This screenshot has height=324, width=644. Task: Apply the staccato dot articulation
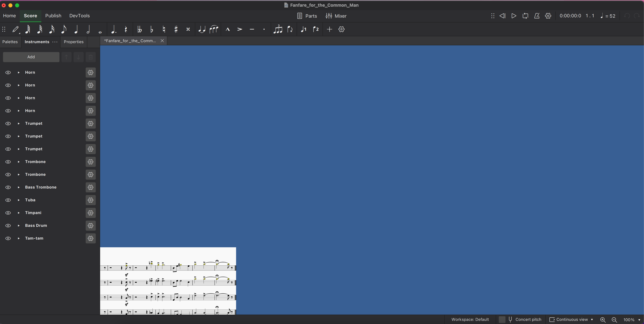click(x=264, y=29)
